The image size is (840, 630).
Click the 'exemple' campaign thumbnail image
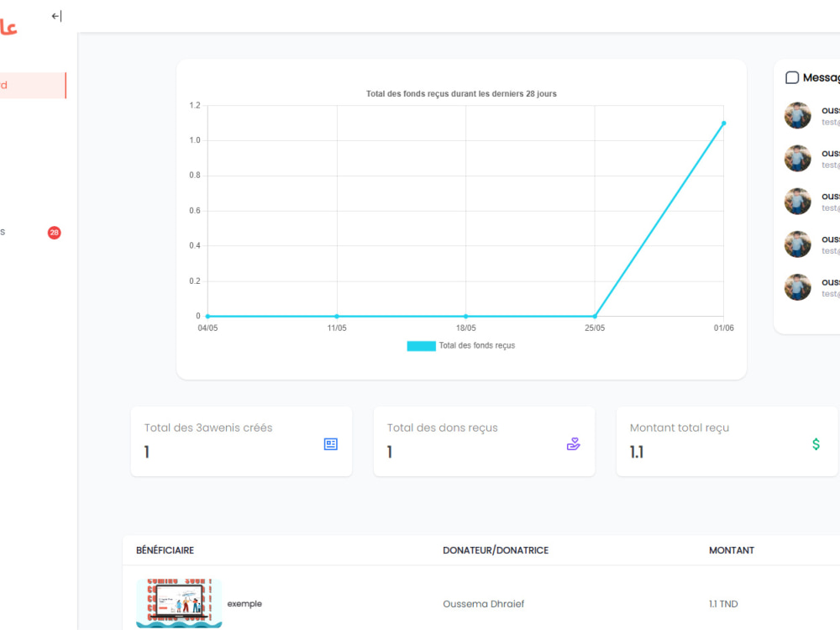tap(178, 601)
